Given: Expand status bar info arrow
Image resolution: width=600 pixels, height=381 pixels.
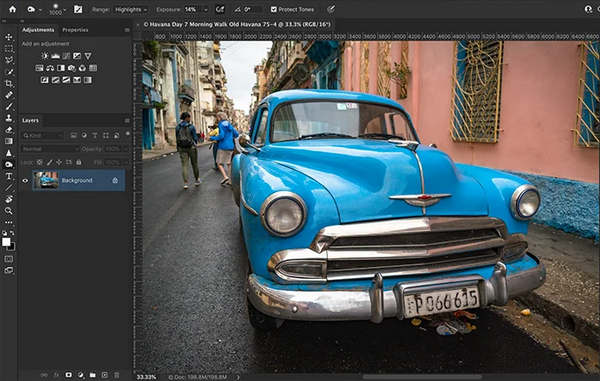Looking at the screenshot, I should 238,377.
